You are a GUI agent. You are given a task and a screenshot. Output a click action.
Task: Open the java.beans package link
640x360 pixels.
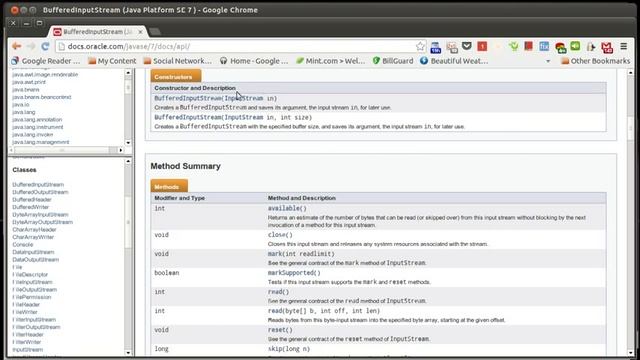pos(26,89)
